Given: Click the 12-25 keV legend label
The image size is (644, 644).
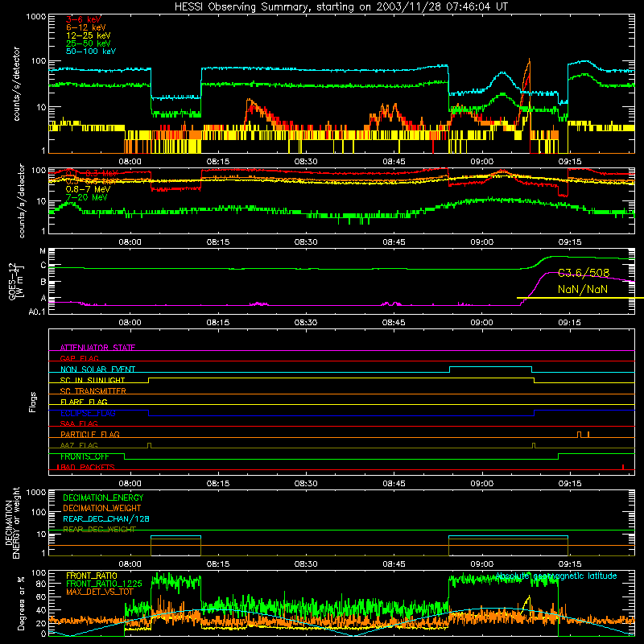Looking at the screenshot, I should click(x=89, y=35).
